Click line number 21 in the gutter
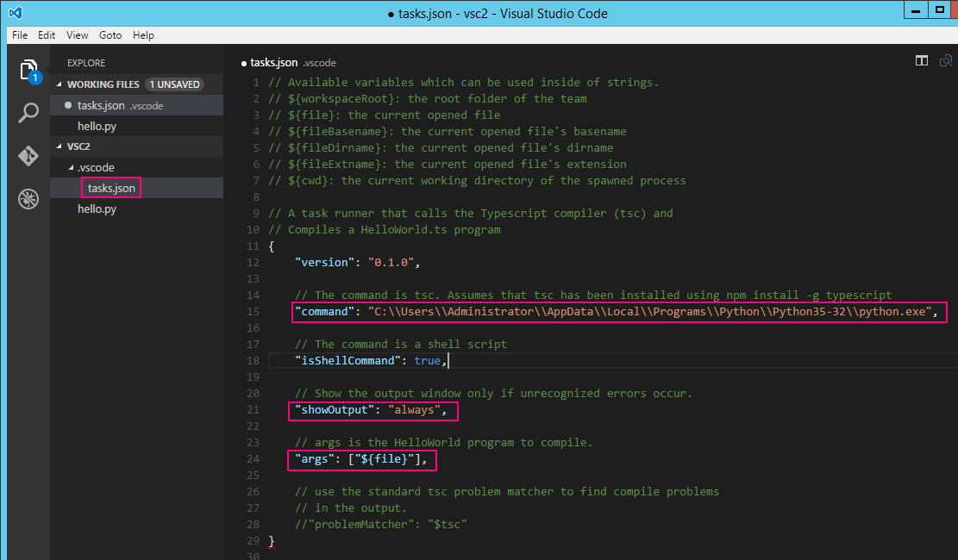Image resolution: width=958 pixels, height=560 pixels. pos(253,410)
